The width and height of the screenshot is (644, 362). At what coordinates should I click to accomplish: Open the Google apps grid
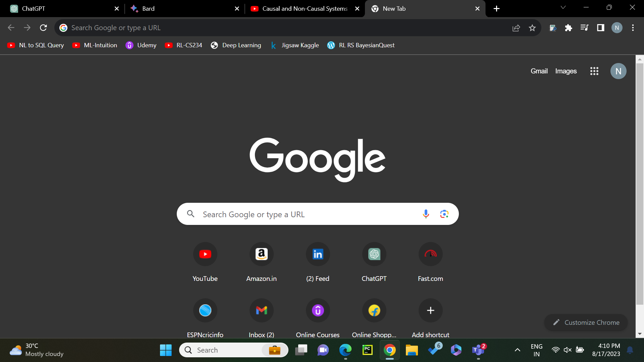(594, 71)
